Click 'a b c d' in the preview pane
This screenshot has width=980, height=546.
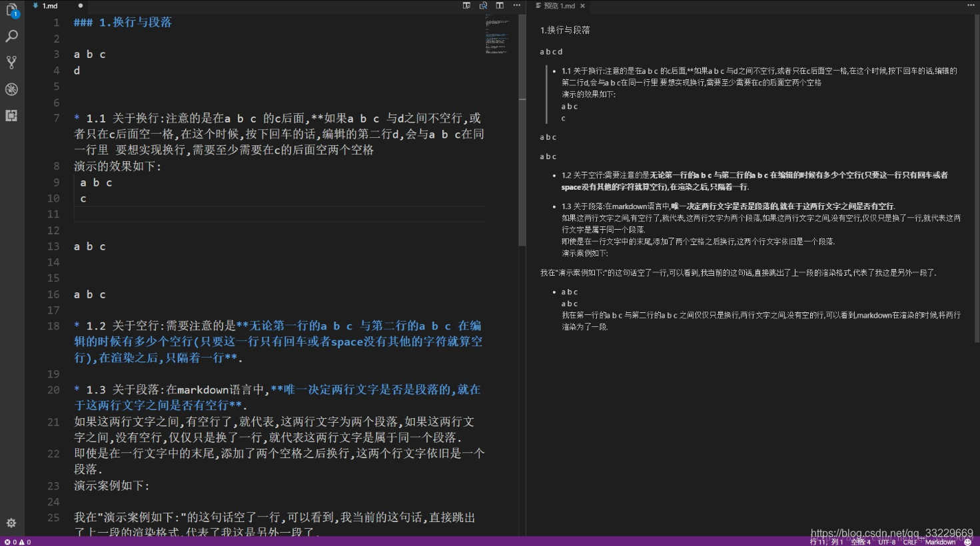pos(551,51)
